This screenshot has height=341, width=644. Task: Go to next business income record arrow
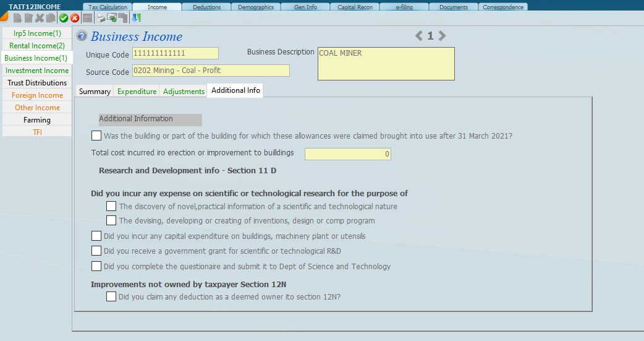pyautogui.click(x=443, y=36)
